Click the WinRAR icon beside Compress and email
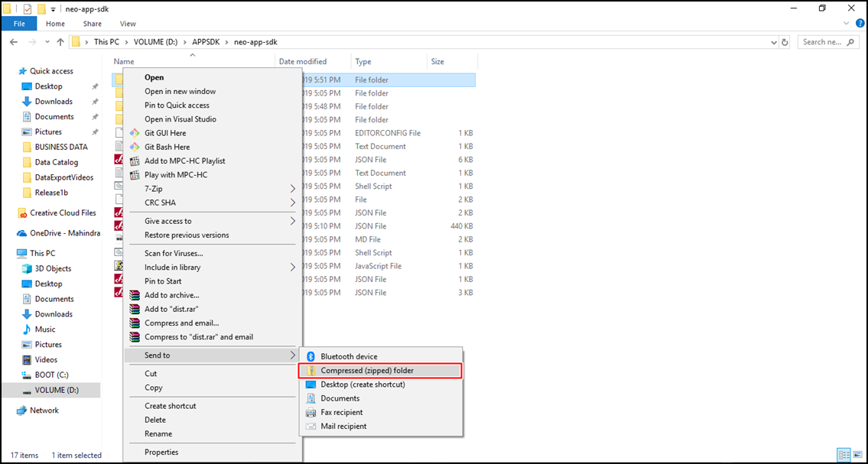868x464 pixels. [134, 323]
